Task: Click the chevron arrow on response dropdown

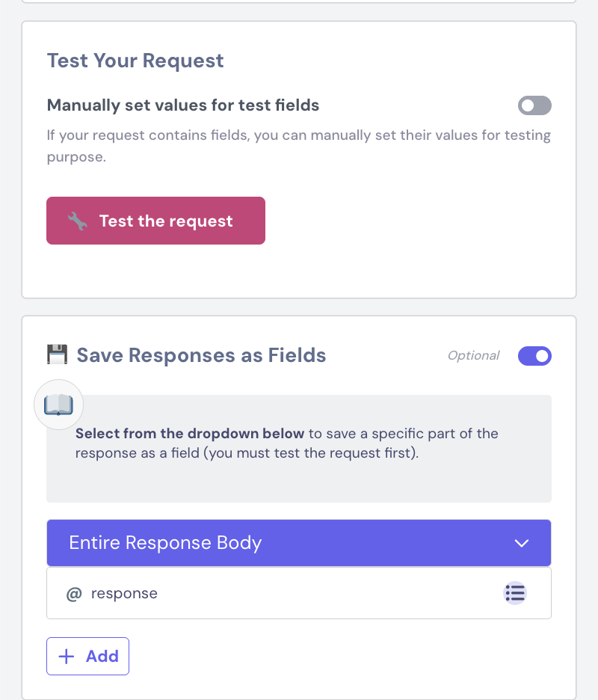Action: coord(522,543)
